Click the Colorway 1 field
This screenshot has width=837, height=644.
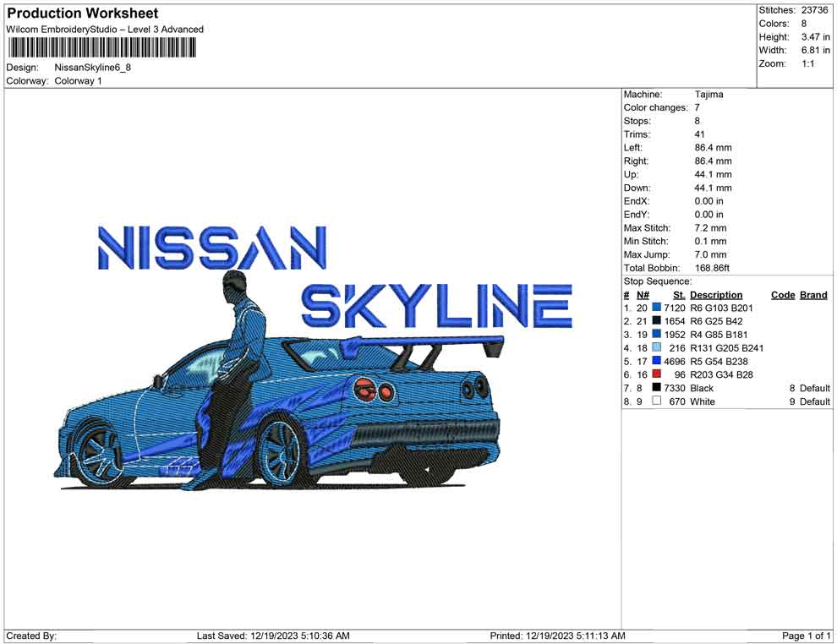point(77,81)
